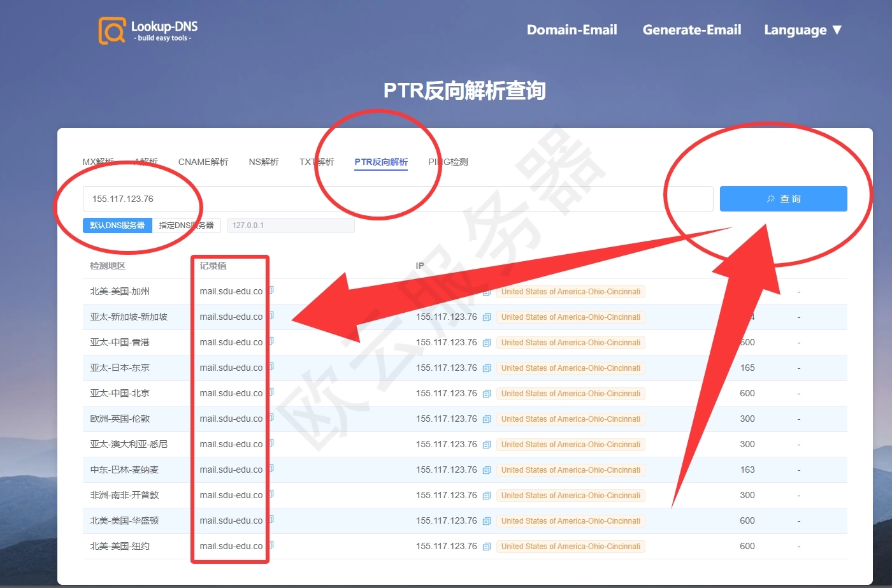Open the Language dropdown
Viewport: 892px width, 588px height.
click(803, 30)
